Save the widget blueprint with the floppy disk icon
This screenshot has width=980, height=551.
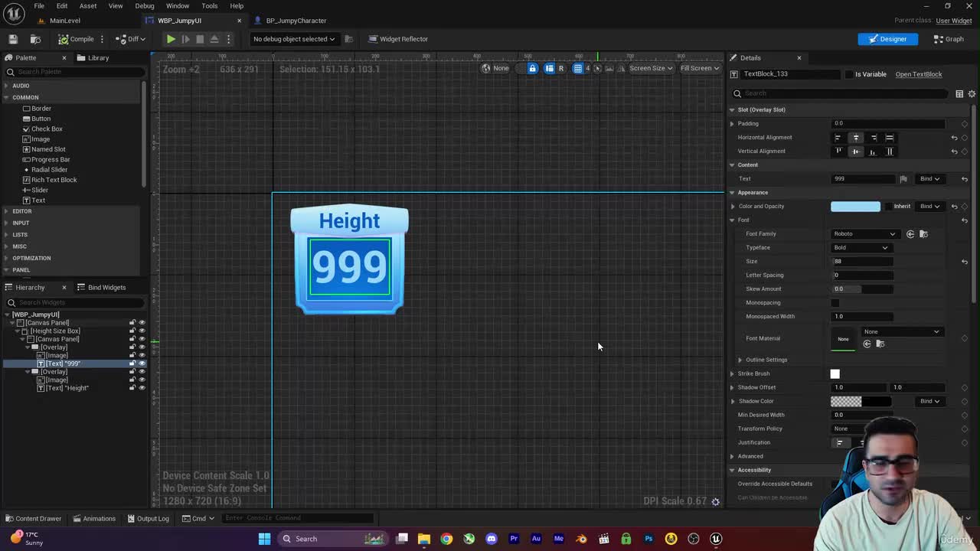click(x=13, y=39)
